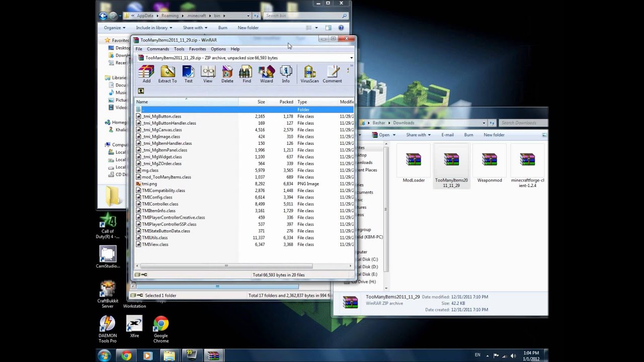Screen dimensions: 644x362
Task: Open Share with dropdown in Downloads window
Action: coord(418,135)
